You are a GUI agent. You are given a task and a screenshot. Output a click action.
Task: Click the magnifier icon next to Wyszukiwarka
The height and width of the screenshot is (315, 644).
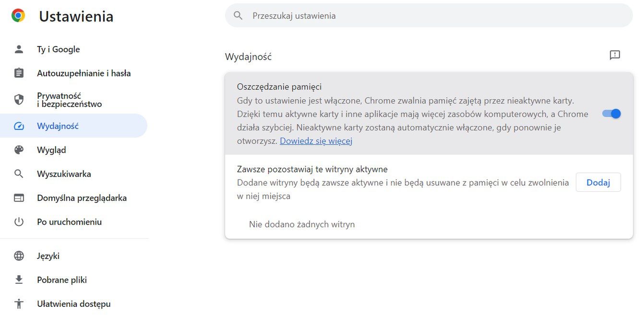(x=19, y=174)
